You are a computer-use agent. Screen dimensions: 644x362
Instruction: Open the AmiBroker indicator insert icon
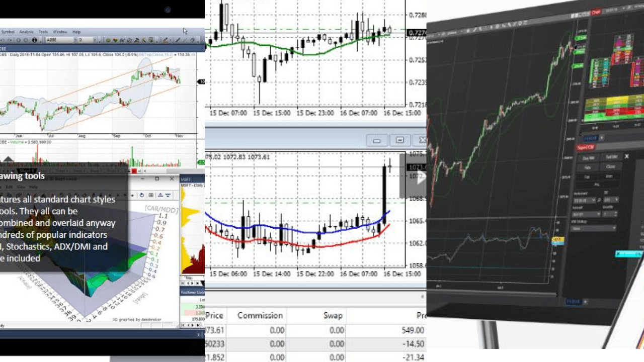point(150,39)
